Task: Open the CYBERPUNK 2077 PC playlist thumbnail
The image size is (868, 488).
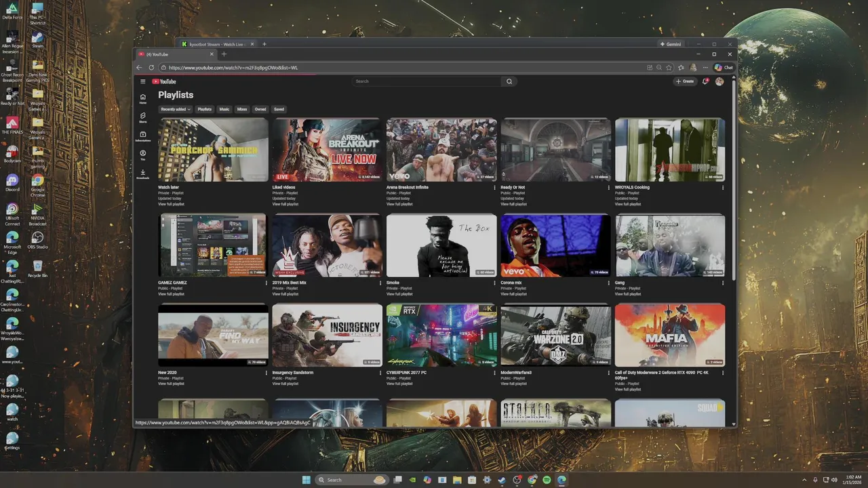Action: tap(441, 335)
